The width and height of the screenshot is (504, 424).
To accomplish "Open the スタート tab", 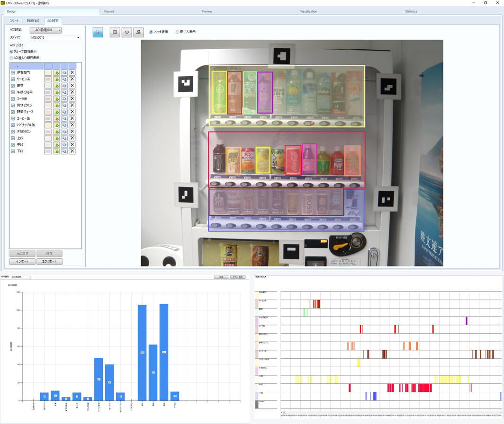I will pyautogui.click(x=14, y=21).
